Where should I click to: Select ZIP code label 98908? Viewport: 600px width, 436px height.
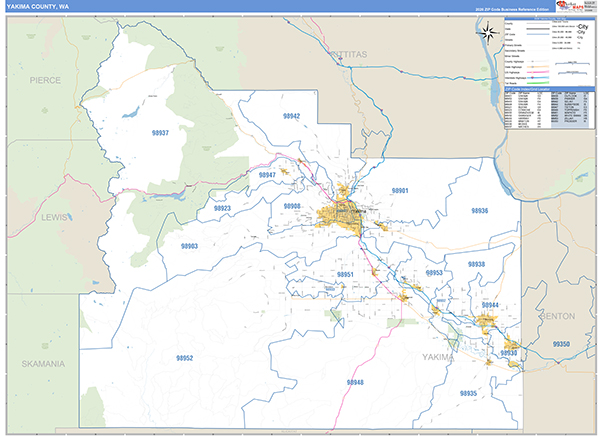[x=292, y=206]
